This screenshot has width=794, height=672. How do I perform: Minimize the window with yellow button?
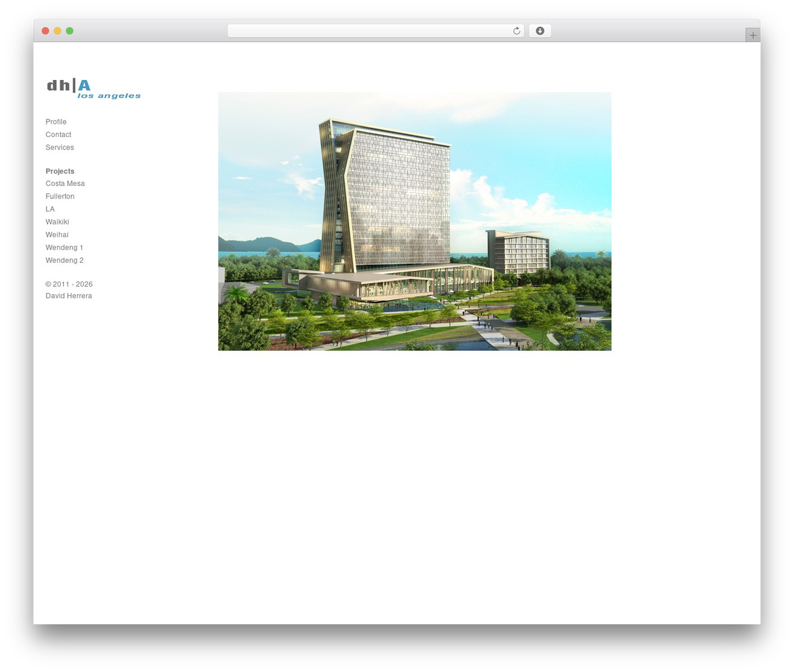pyautogui.click(x=57, y=31)
